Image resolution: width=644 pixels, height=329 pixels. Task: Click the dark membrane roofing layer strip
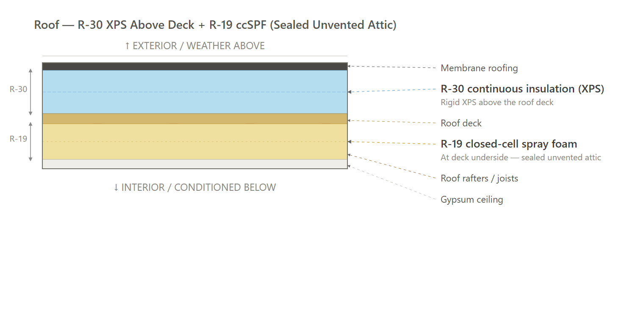click(195, 67)
